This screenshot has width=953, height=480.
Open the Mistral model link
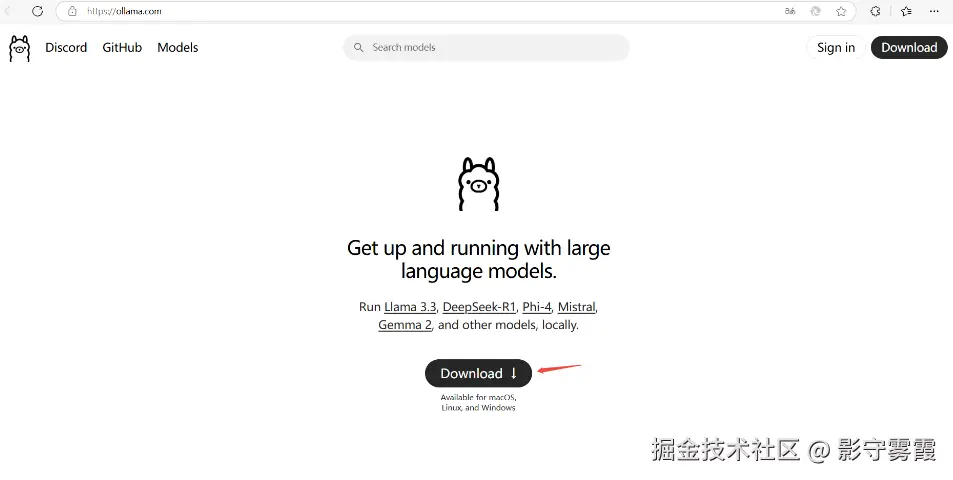click(577, 307)
